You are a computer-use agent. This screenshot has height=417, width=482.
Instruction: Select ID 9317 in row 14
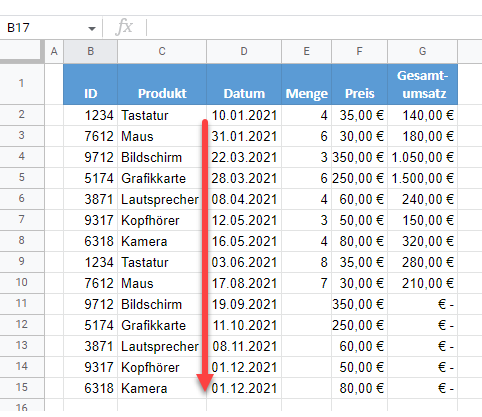(x=90, y=367)
